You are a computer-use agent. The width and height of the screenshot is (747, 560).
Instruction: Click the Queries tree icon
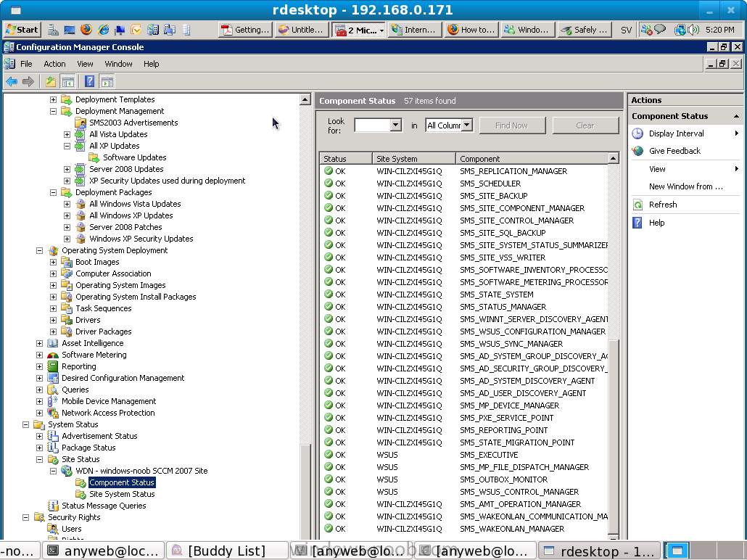point(53,390)
